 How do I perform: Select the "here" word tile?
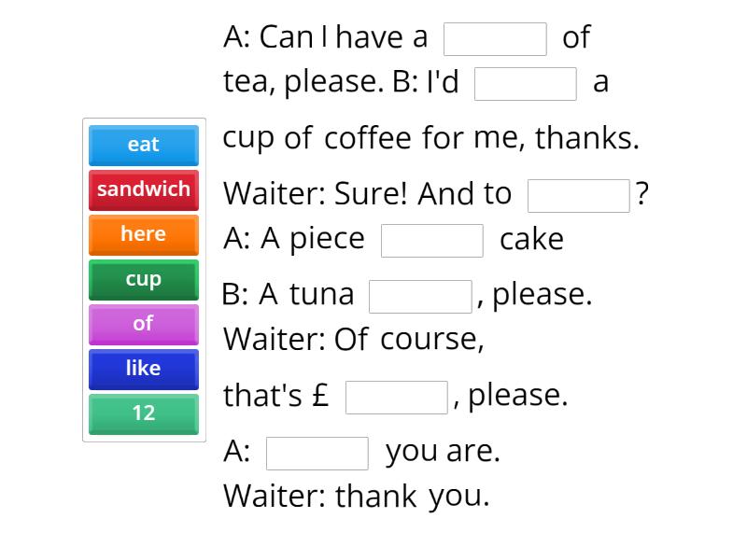click(x=143, y=234)
